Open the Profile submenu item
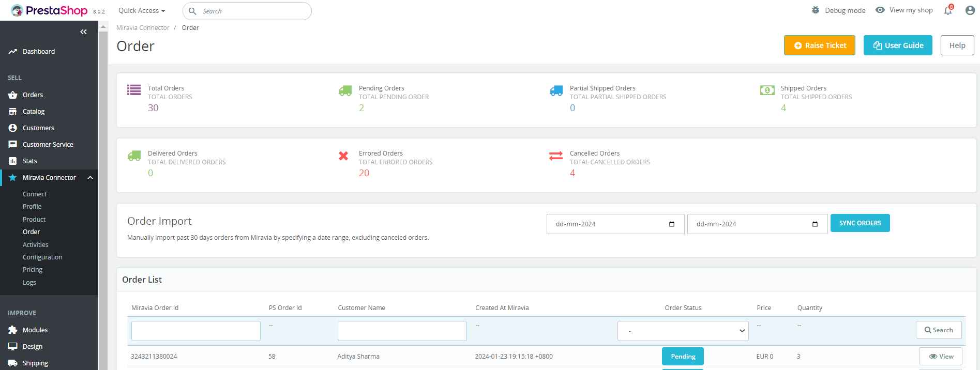This screenshot has height=370, width=980. pos(32,207)
